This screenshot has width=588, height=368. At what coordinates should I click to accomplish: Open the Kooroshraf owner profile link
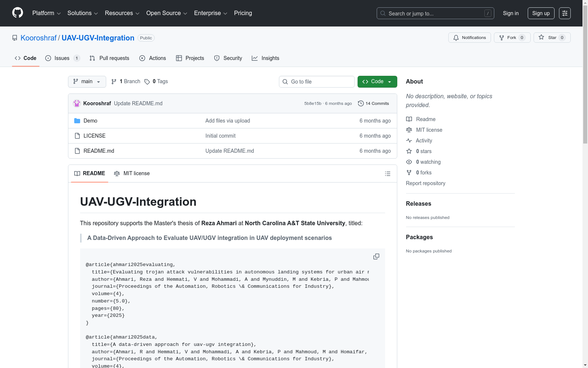pyautogui.click(x=39, y=38)
